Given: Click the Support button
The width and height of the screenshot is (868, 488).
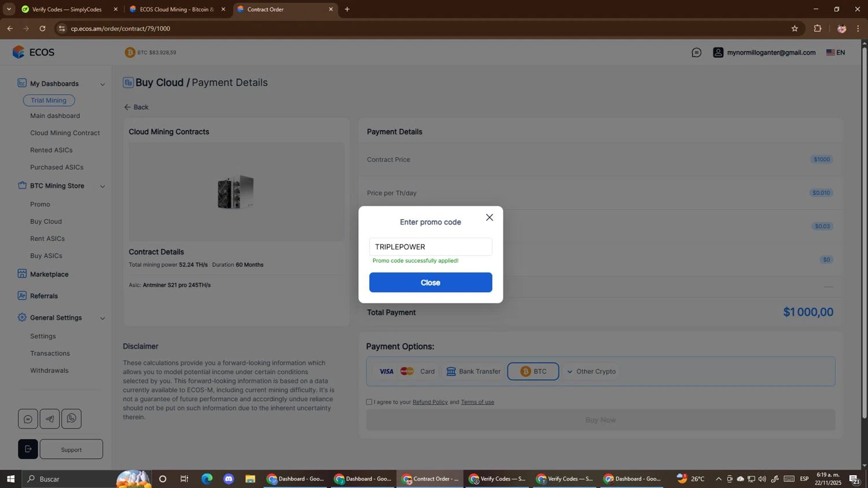Looking at the screenshot, I should [x=71, y=449].
